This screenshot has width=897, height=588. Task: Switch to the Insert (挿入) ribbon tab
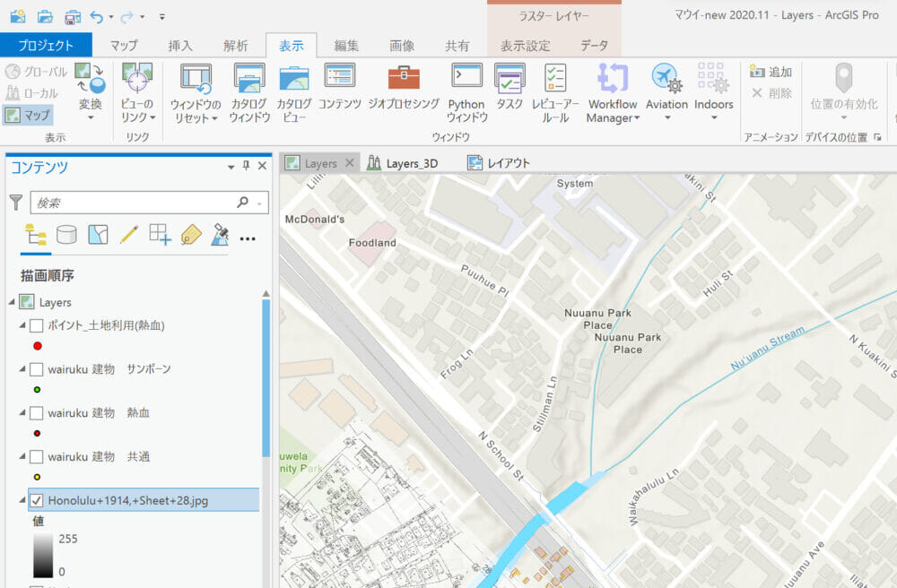180,46
